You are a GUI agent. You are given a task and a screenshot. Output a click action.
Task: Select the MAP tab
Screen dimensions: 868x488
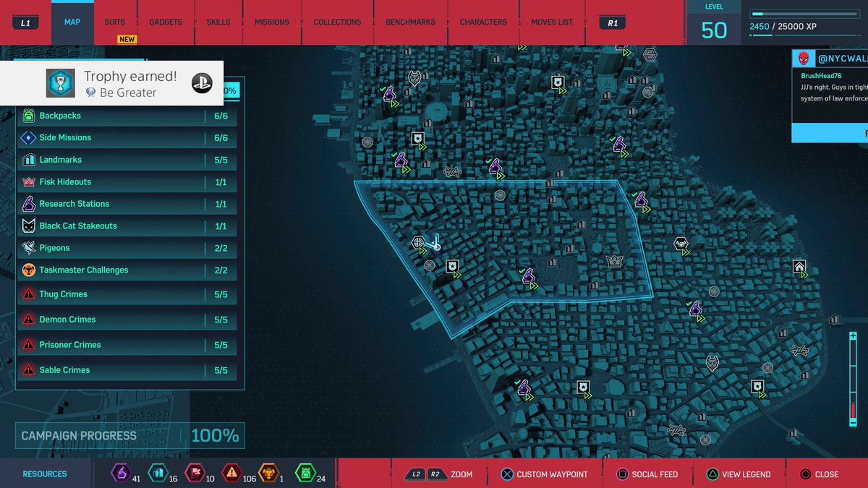pyautogui.click(x=72, y=22)
